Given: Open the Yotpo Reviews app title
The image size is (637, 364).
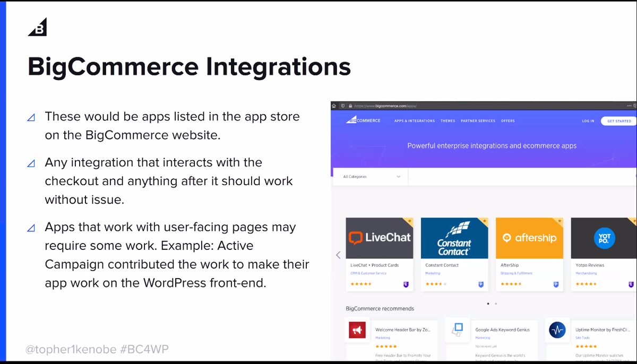Looking at the screenshot, I should coord(590,265).
